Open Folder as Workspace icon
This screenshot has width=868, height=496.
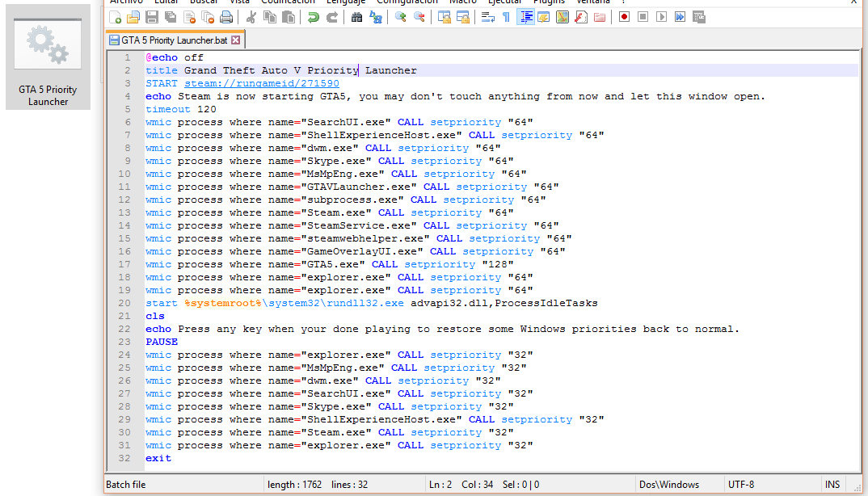click(600, 17)
